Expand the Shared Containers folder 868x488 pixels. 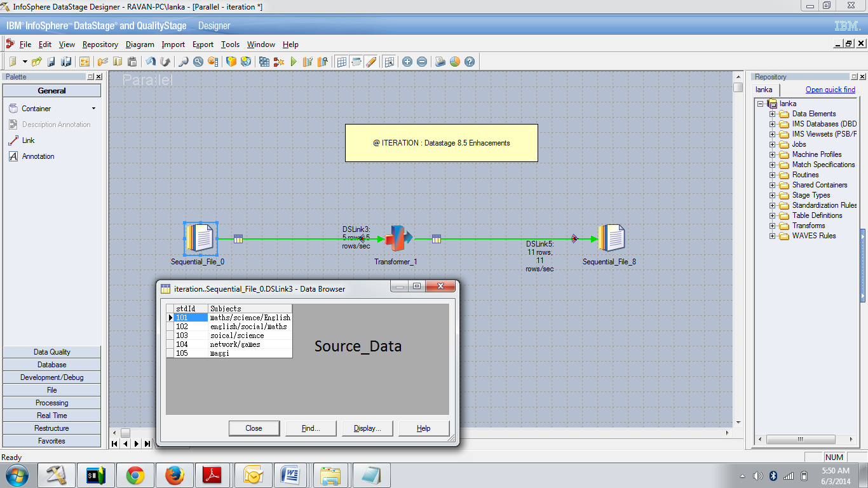tap(773, 185)
